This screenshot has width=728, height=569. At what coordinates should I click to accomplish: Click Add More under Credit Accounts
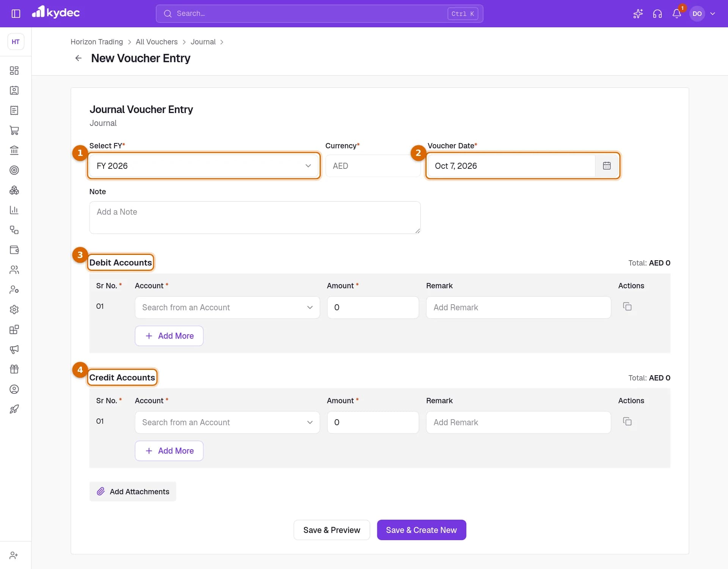pos(169,451)
